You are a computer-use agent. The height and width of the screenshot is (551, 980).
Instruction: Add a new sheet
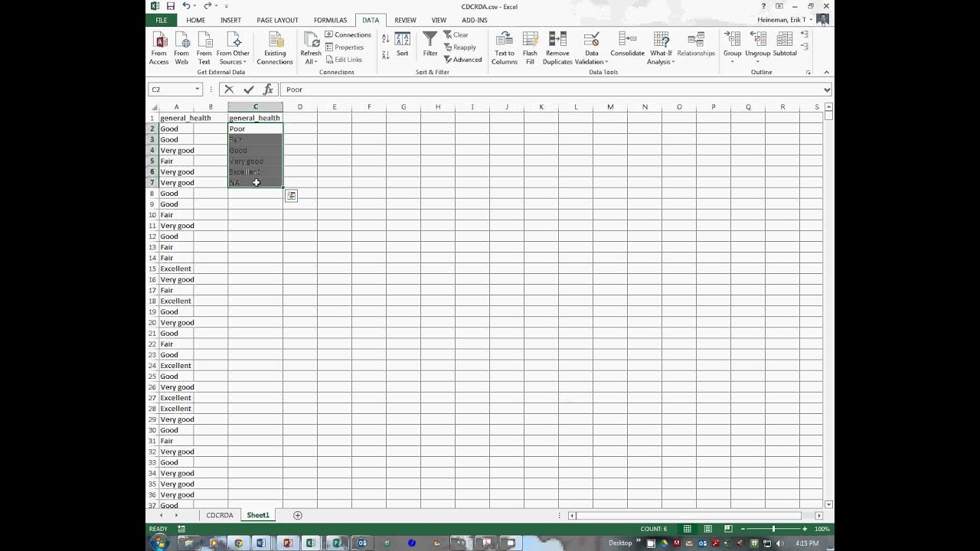pyautogui.click(x=298, y=515)
